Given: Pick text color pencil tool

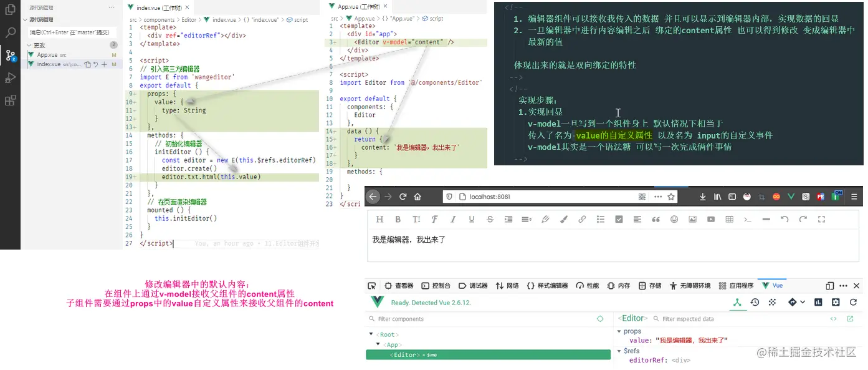Looking at the screenshot, I should click(545, 220).
